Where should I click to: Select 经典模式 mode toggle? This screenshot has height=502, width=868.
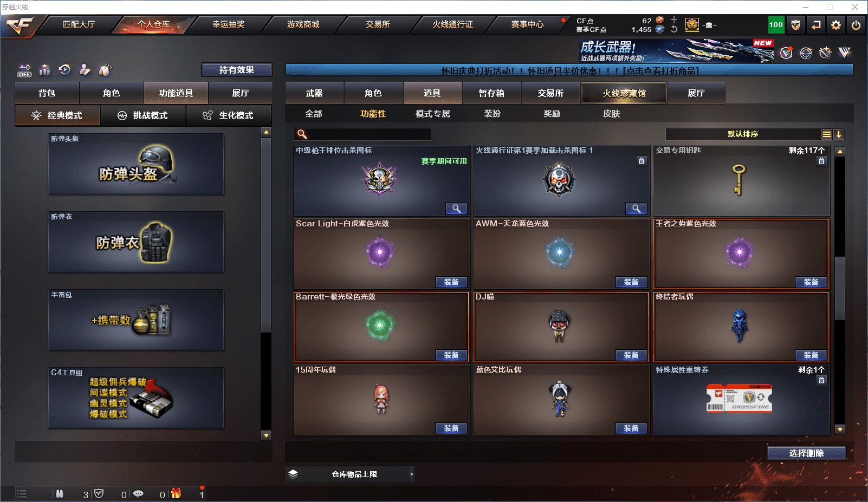coord(57,115)
